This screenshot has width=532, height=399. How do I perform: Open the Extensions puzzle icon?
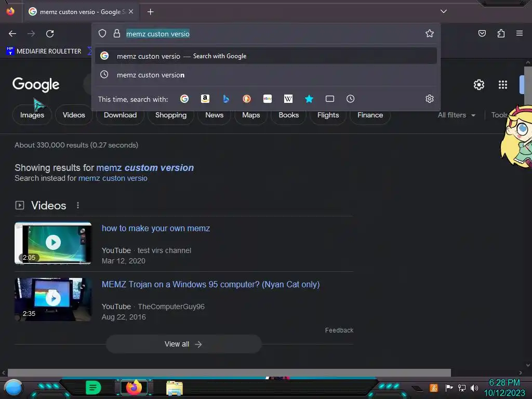(x=501, y=33)
